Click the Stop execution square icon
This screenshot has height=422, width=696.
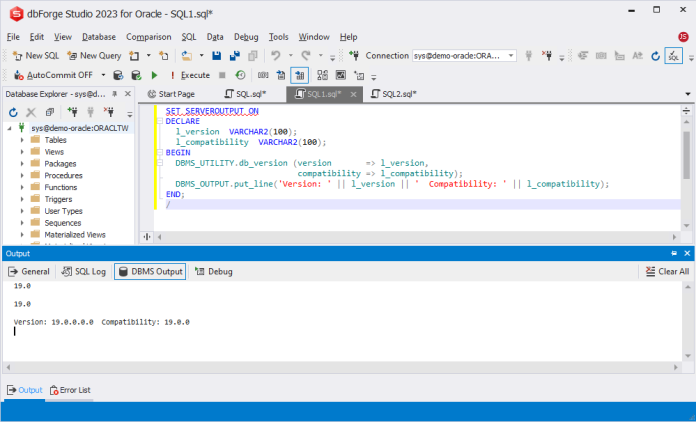tap(222, 75)
